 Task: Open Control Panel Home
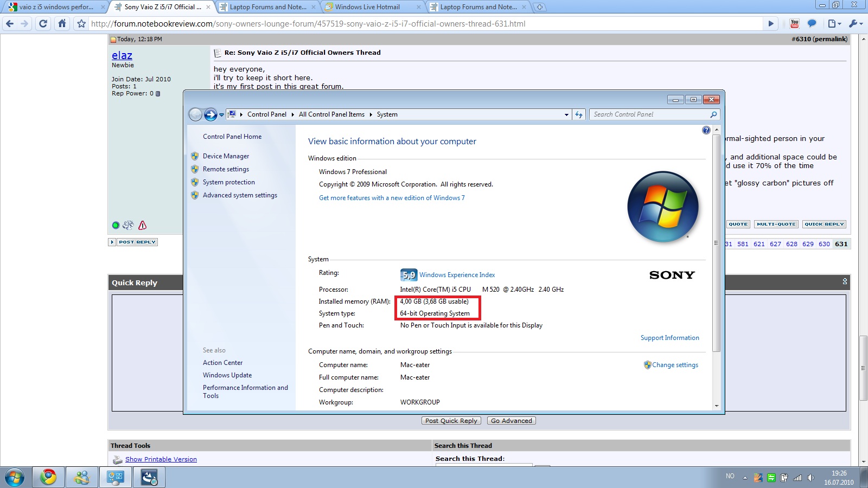(x=232, y=137)
